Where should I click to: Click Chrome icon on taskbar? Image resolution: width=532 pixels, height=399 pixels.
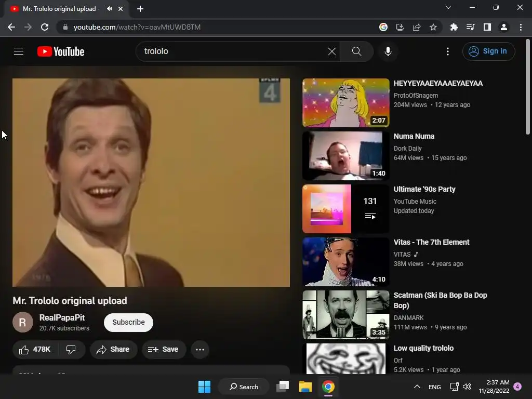328,387
